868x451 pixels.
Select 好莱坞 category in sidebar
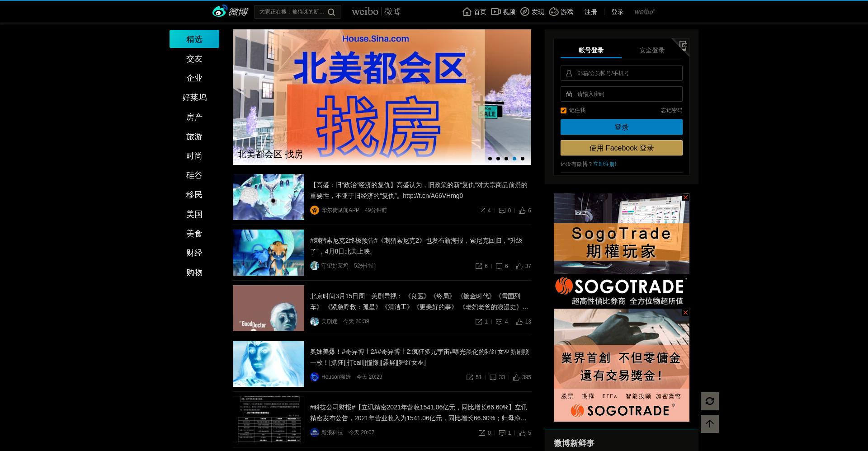[x=194, y=98]
